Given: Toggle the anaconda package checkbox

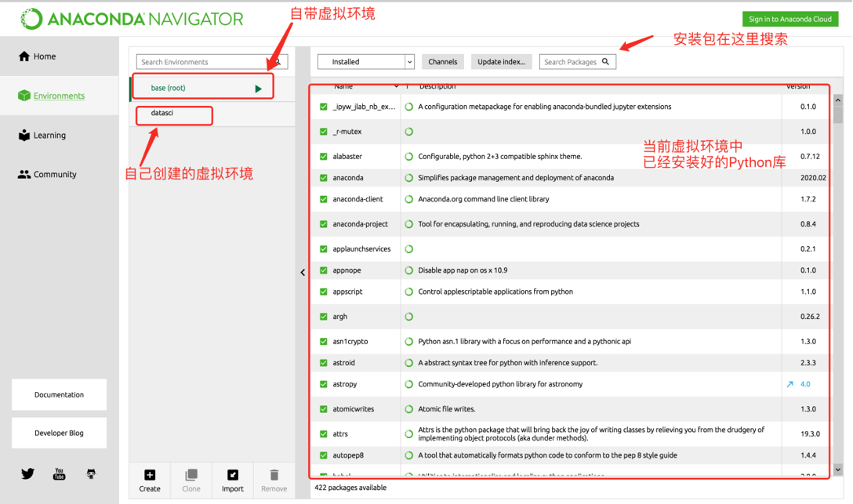Looking at the screenshot, I should point(324,178).
